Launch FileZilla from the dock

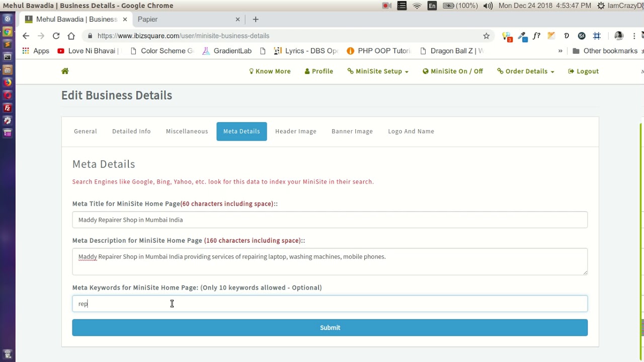point(8,108)
